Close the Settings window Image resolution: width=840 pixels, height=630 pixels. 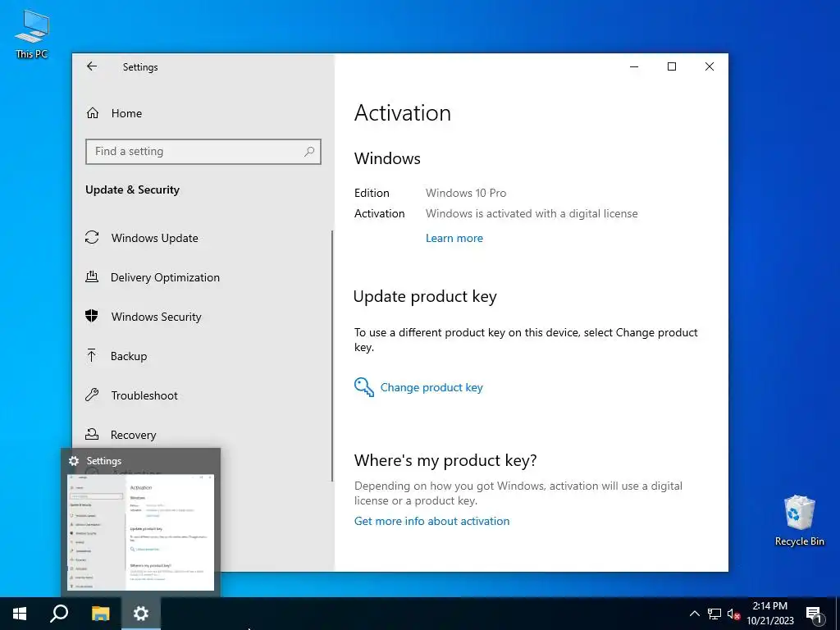[x=710, y=66]
